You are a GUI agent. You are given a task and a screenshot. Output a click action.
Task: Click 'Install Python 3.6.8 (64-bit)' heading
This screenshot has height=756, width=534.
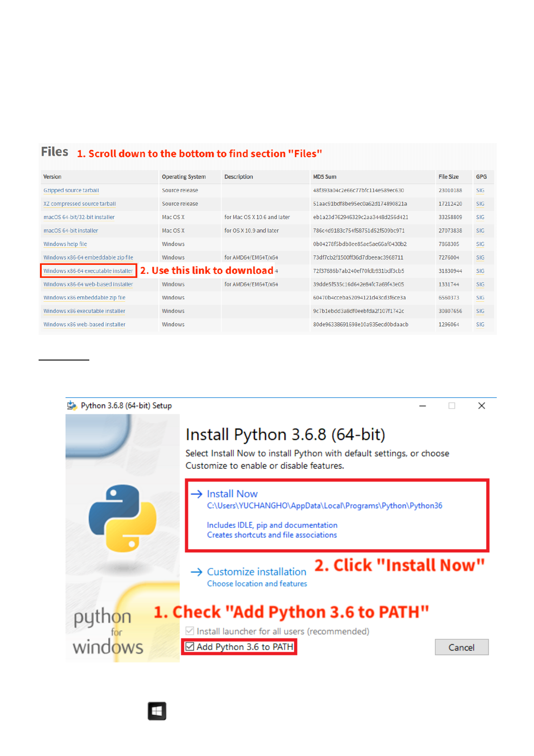285,435
